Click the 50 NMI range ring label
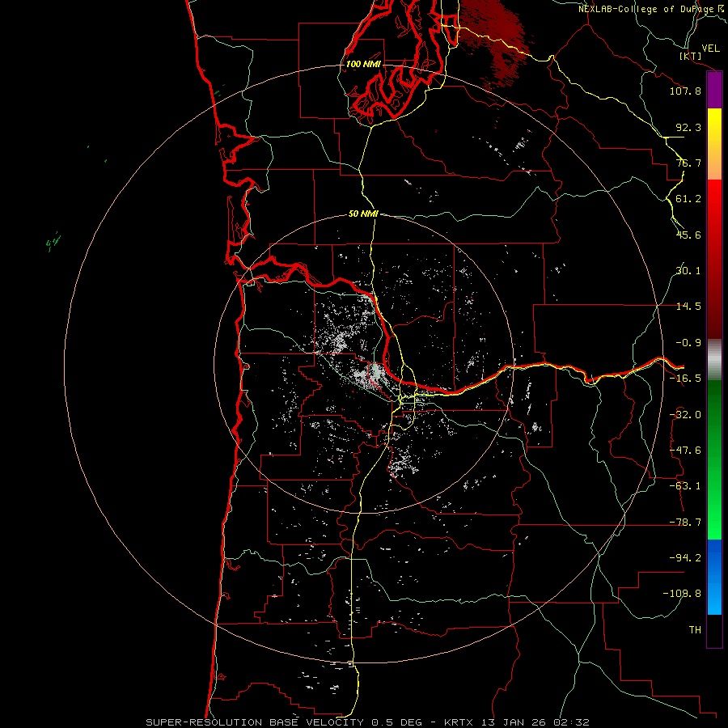Screen dimensions: 728x728 click(x=363, y=214)
